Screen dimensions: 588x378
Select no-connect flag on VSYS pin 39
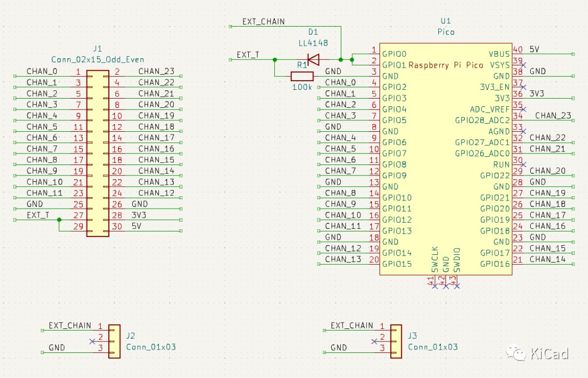[x=524, y=65]
